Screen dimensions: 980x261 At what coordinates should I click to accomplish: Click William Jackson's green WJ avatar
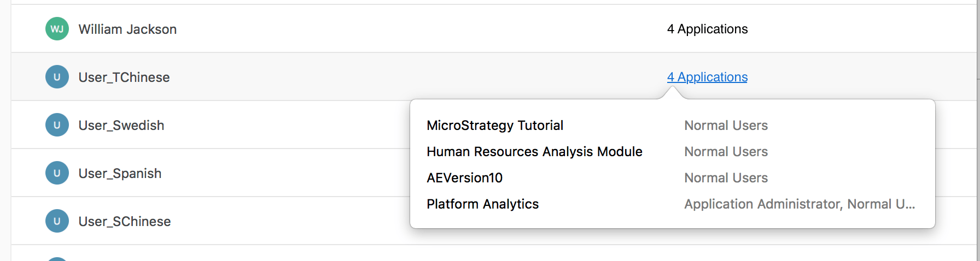click(57, 29)
